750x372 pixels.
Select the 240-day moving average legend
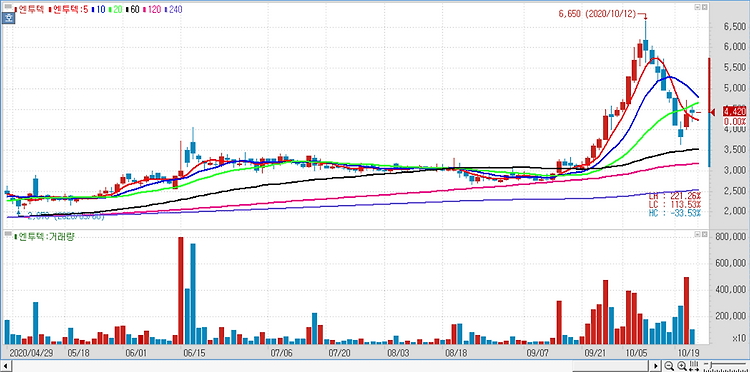[x=173, y=9]
